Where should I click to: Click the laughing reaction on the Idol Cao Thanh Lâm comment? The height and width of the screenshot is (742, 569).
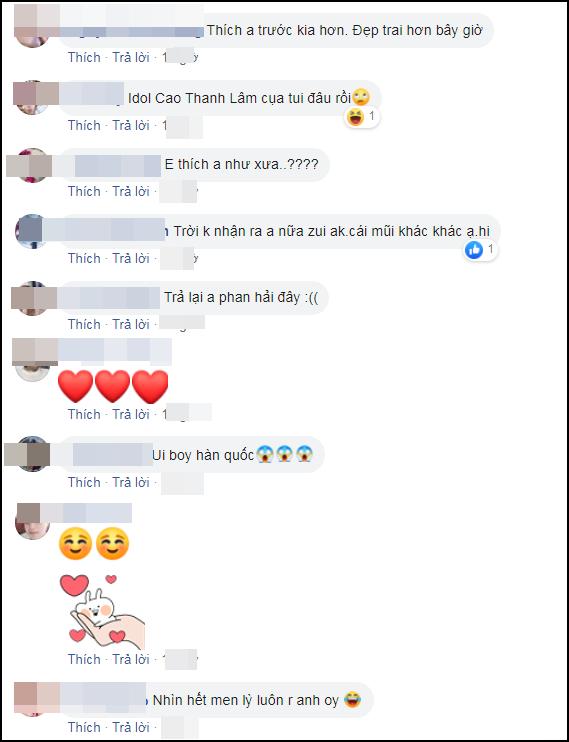(355, 116)
